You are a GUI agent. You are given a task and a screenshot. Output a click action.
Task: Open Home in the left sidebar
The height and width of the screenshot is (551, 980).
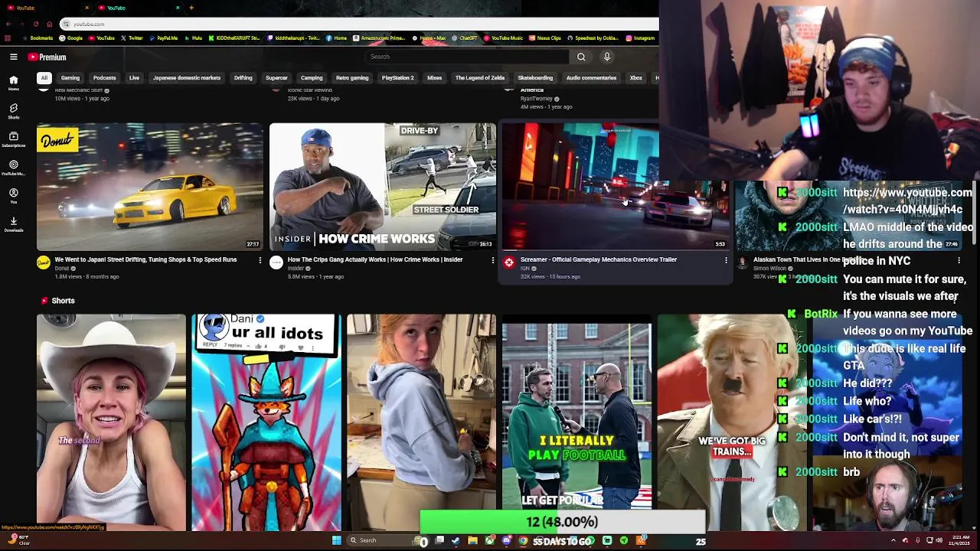[x=13, y=83]
